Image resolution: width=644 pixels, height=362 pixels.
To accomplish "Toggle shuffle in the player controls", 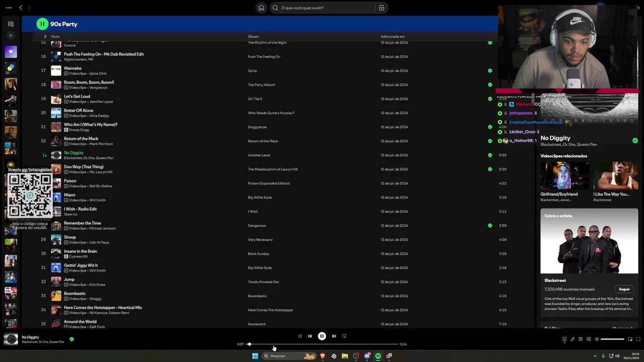I will 300,336.
